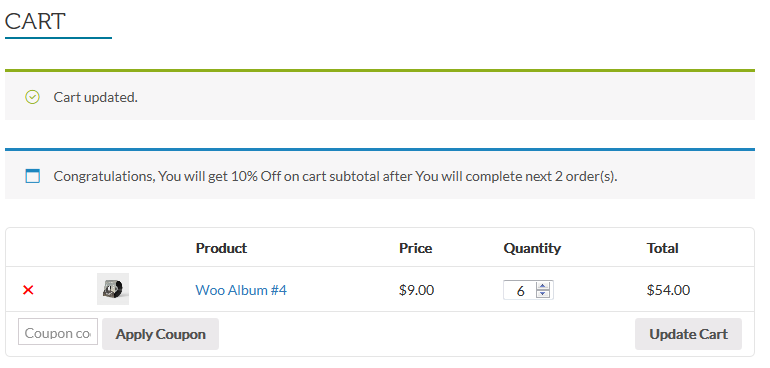Click the 10% Off congratulations notice text
This screenshot has width=770, height=368.
(x=335, y=176)
